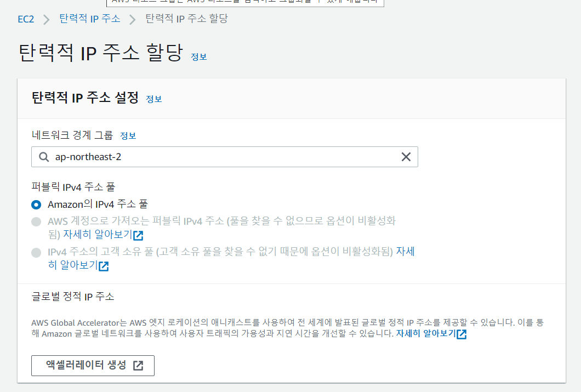
Task: Click the 탄력적 IP 주소 설정 panel heading
Action: coord(85,98)
